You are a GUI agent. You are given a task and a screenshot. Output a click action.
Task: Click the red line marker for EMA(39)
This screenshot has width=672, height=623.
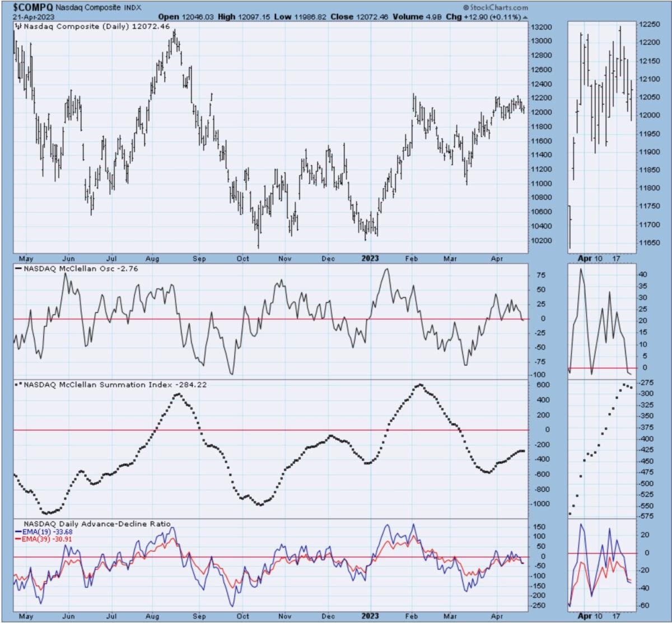point(19,539)
